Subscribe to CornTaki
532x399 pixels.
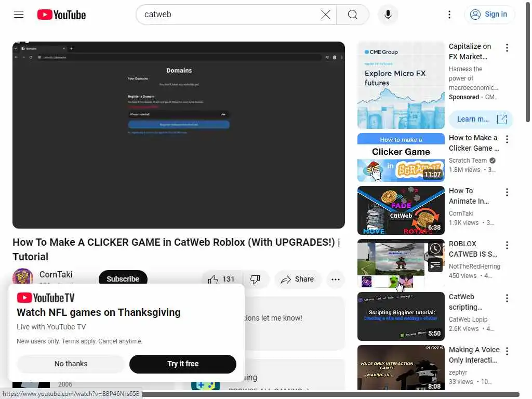123,279
